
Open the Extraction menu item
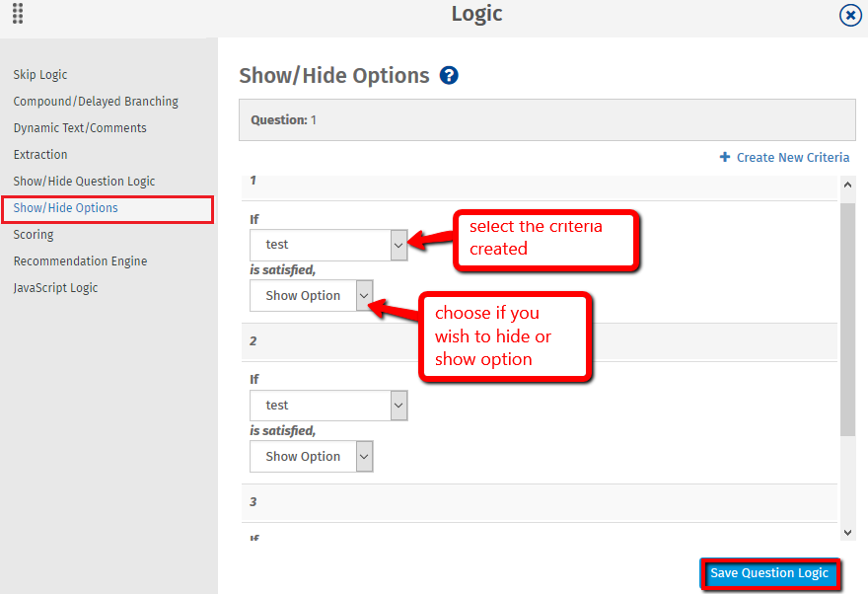point(40,155)
